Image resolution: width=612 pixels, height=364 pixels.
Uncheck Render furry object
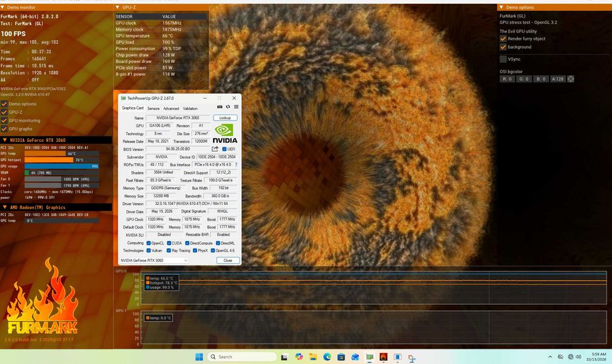click(x=503, y=39)
